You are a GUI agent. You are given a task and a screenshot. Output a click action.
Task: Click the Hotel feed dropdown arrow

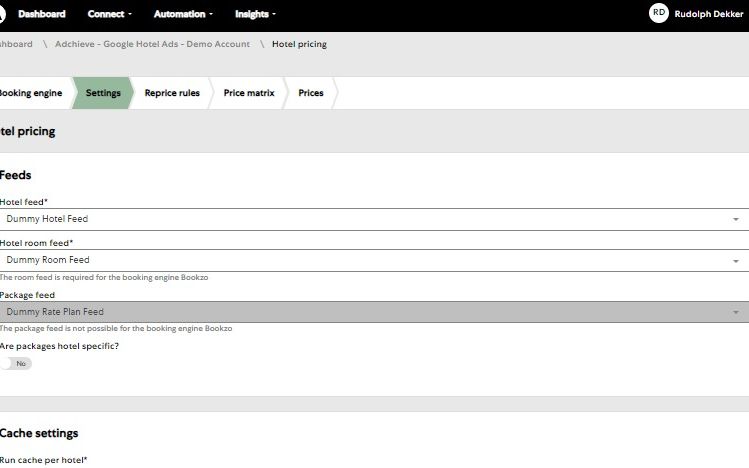point(736,220)
